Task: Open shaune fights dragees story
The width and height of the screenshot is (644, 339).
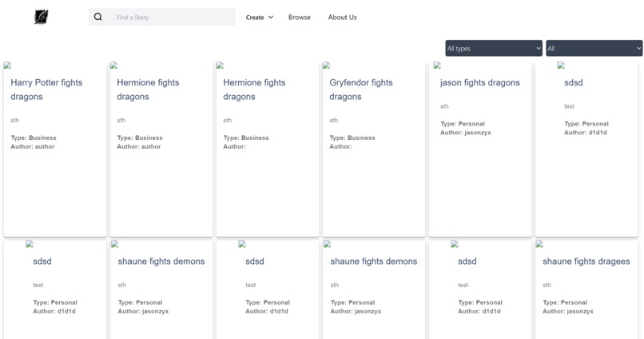Action: point(586,261)
